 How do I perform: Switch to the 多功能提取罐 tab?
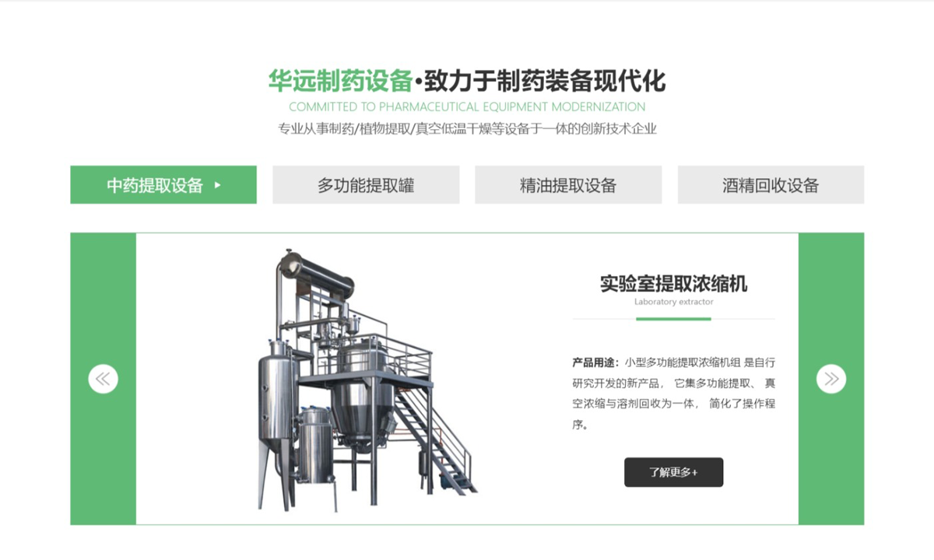point(366,185)
